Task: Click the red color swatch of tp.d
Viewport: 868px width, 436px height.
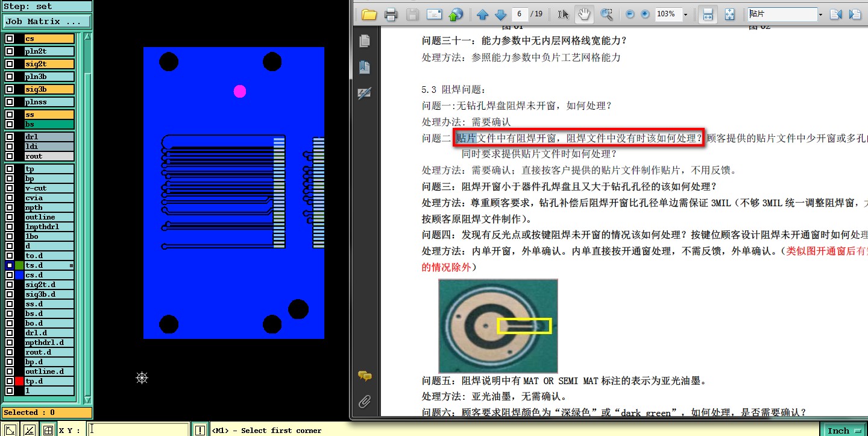Action: click(x=19, y=381)
